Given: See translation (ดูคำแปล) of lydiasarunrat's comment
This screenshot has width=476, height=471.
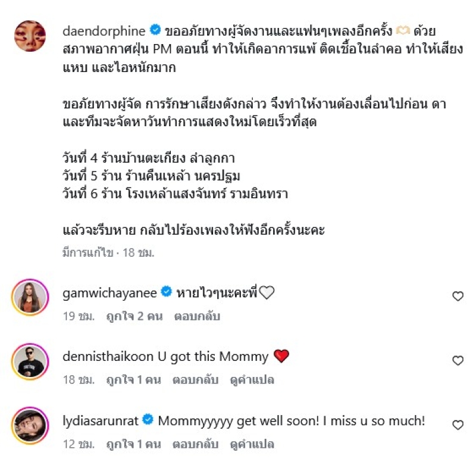Looking at the screenshot, I should 252,444.
